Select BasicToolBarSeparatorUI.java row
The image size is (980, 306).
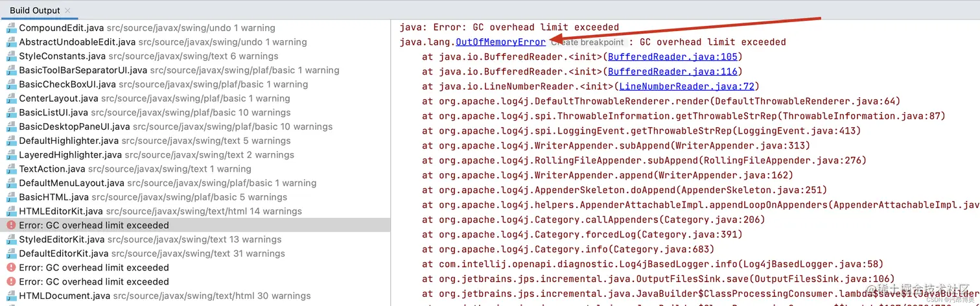coord(196,70)
